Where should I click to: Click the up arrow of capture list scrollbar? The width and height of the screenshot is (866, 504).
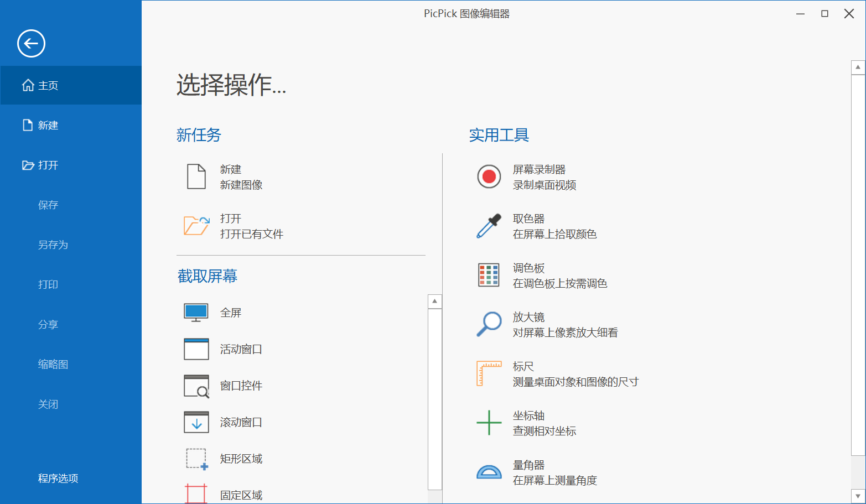[x=435, y=301]
